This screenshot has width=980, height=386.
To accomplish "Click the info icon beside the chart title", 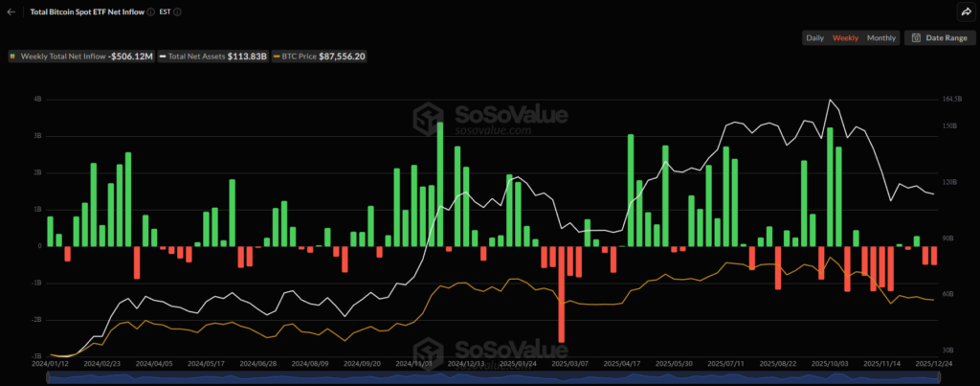I will pyautogui.click(x=150, y=11).
